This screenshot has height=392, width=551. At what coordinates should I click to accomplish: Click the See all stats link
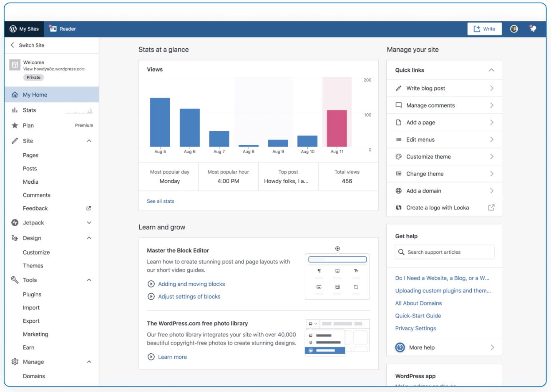161,201
